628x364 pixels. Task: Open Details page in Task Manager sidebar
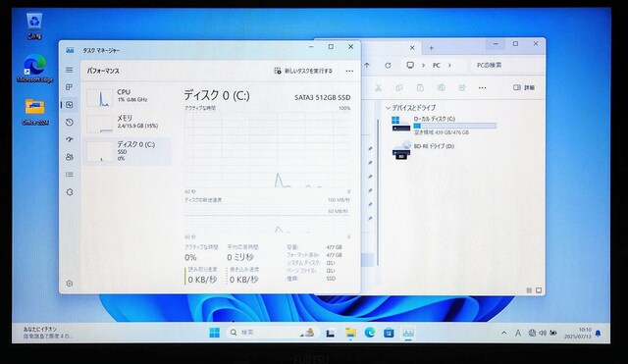click(70, 175)
